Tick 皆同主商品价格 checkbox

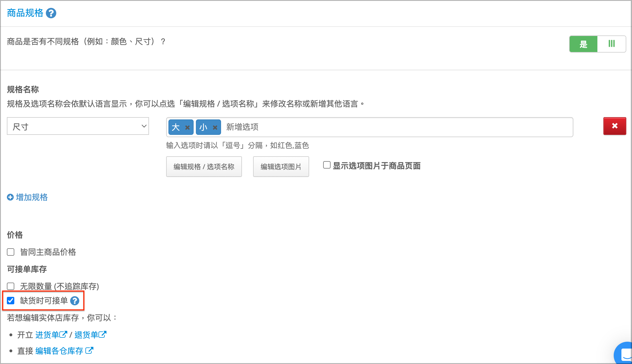point(11,252)
